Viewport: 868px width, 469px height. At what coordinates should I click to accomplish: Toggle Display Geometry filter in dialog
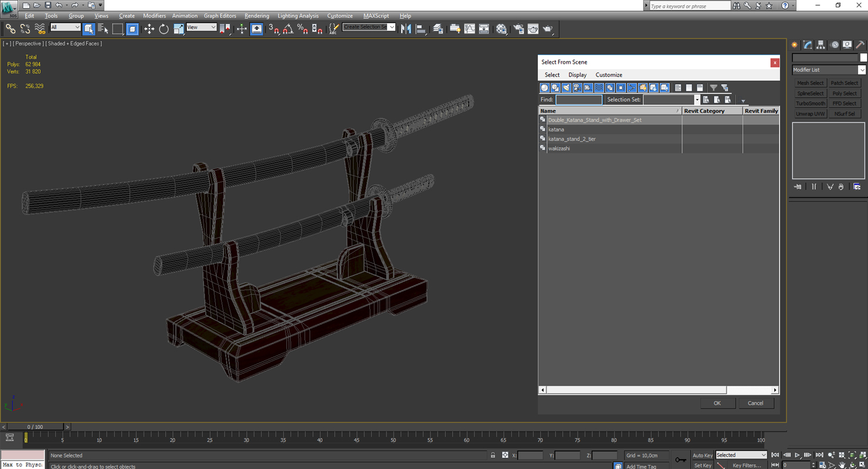pyautogui.click(x=544, y=88)
